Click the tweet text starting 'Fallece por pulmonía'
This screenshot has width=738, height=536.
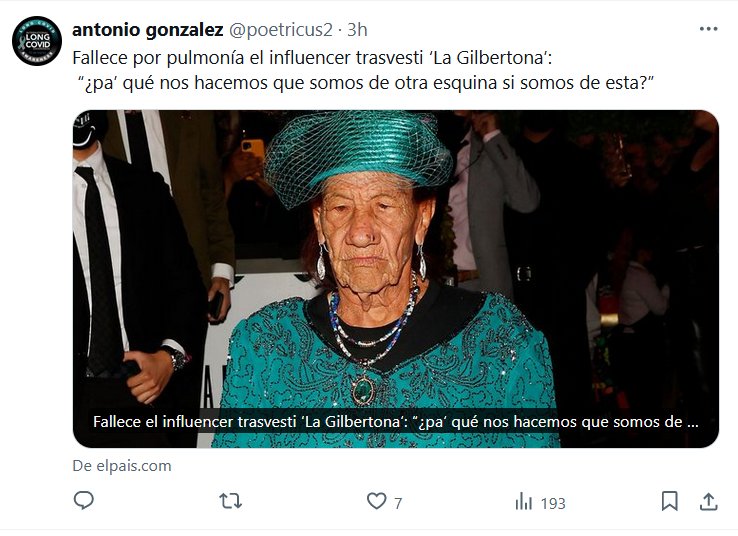tap(312, 58)
